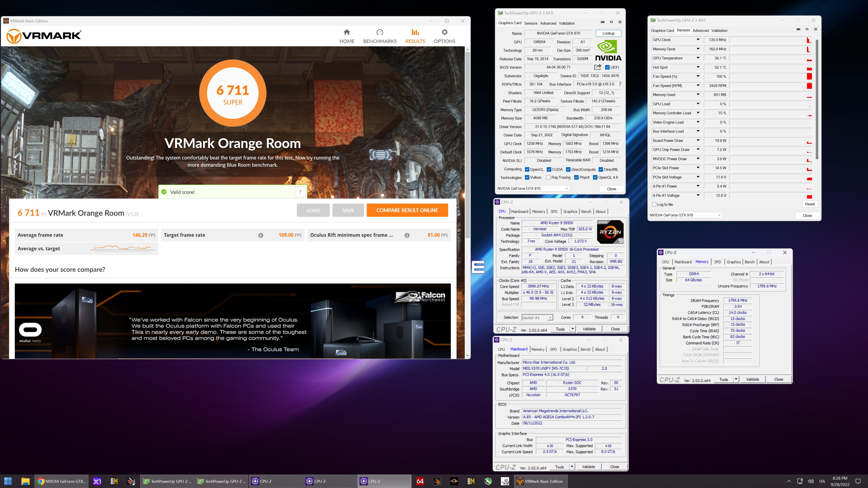The image size is (868, 488).
Task: Refresh the GPU-Z Sensors window
Action: tap(807, 29)
